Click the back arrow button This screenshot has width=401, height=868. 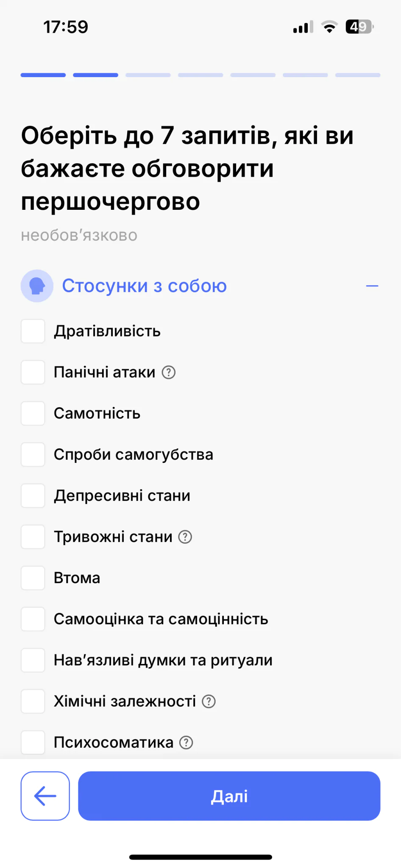45,796
